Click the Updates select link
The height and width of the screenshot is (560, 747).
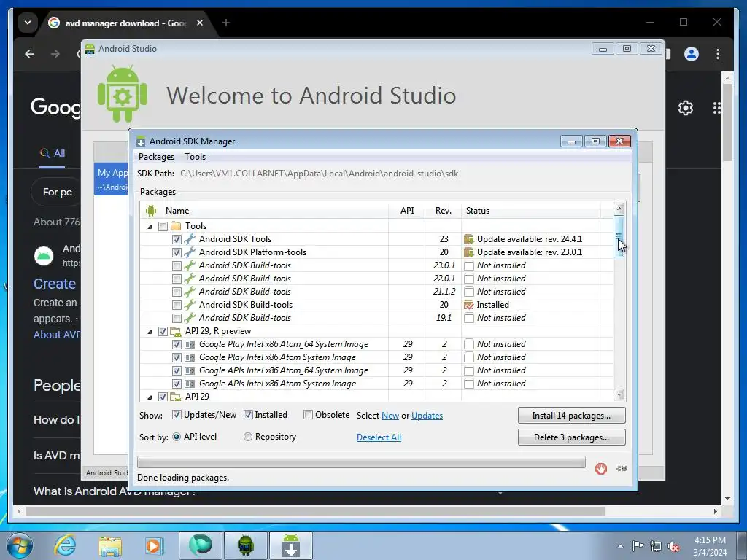427,416
